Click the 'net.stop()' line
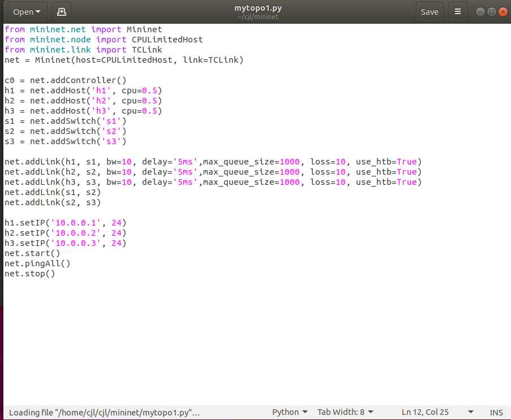511x420 pixels. (x=29, y=274)
